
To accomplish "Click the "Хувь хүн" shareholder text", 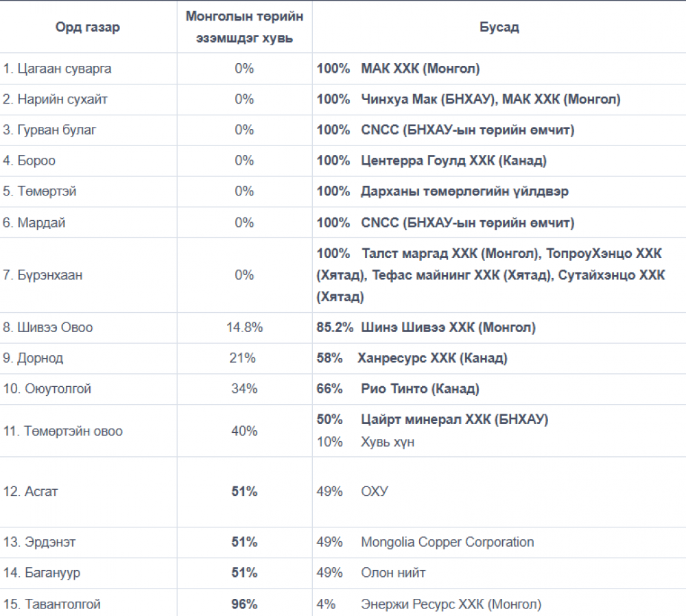I will pyautogui.click(x=388, y=442).
